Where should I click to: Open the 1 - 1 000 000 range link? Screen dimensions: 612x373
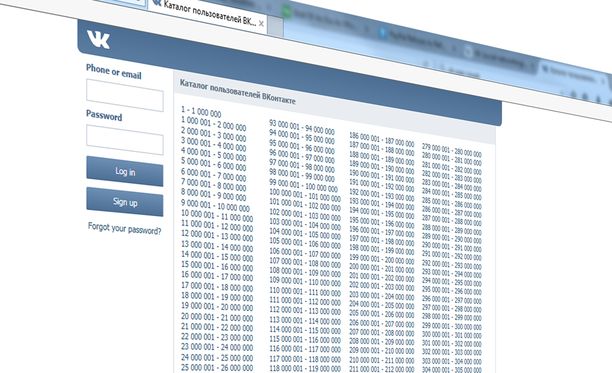(201, 112)
